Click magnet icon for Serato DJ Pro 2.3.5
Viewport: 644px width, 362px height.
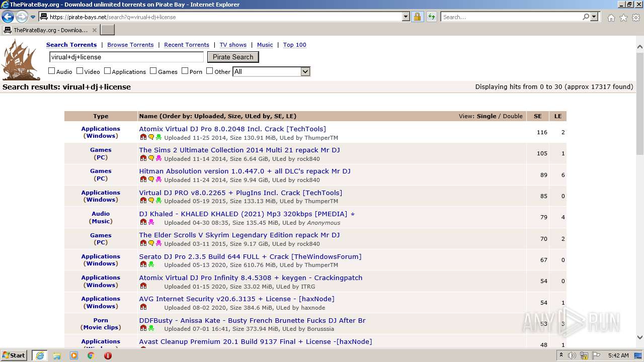(143, 264)
